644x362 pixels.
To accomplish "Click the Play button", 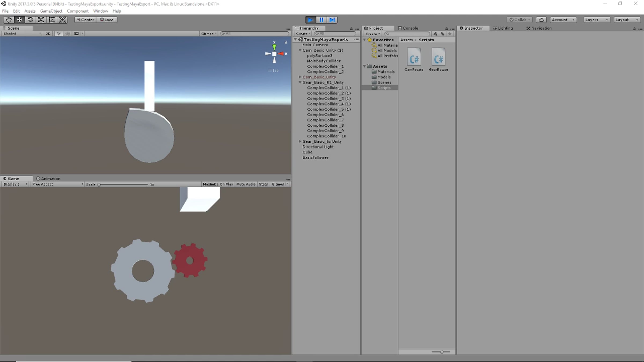I will point(310,20).
